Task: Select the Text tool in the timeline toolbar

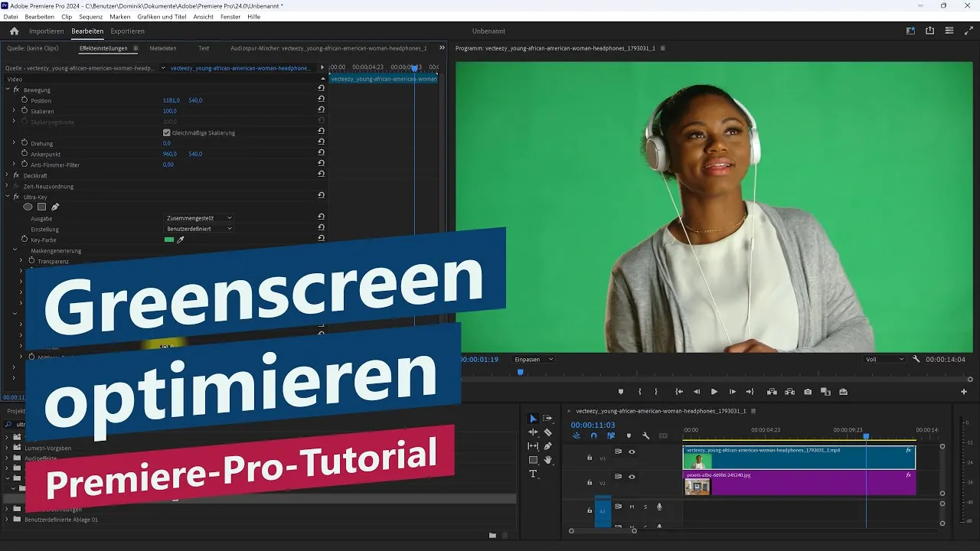Action: [534, 473]
